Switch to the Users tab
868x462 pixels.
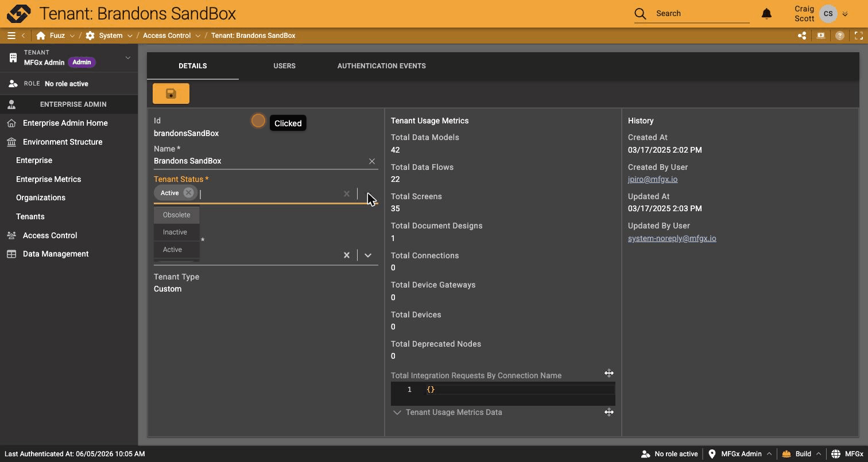pyautogui.click(x=285, y=66)
